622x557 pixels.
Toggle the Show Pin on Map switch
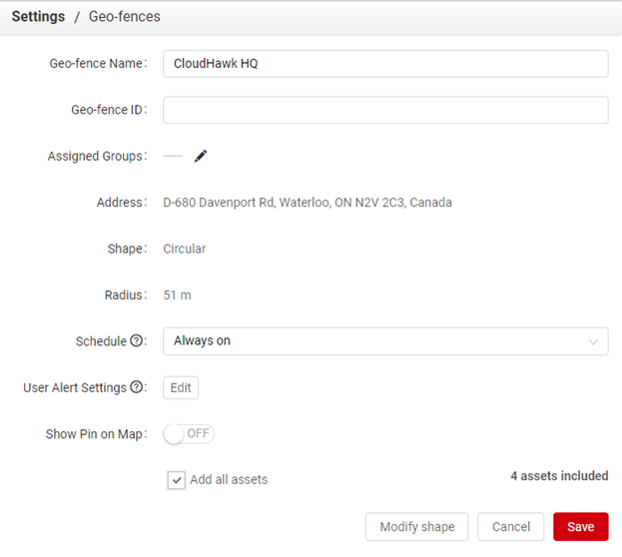(189, 434)
